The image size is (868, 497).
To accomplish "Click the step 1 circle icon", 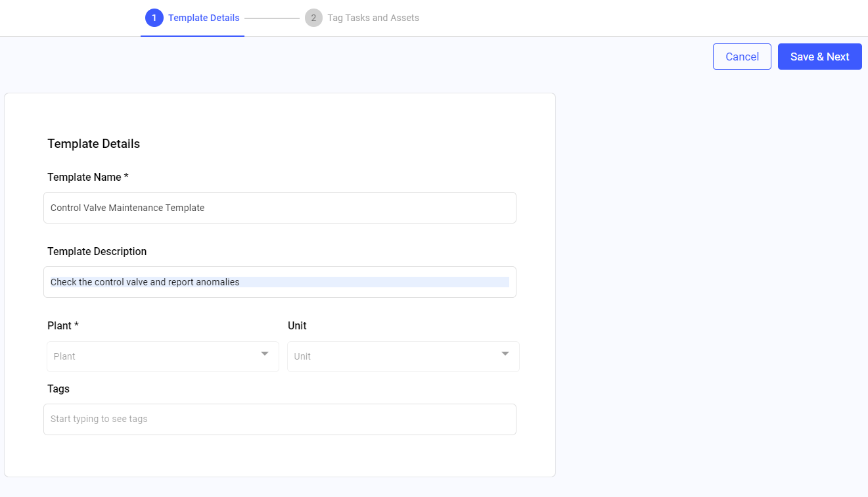I will pos(154,18).
